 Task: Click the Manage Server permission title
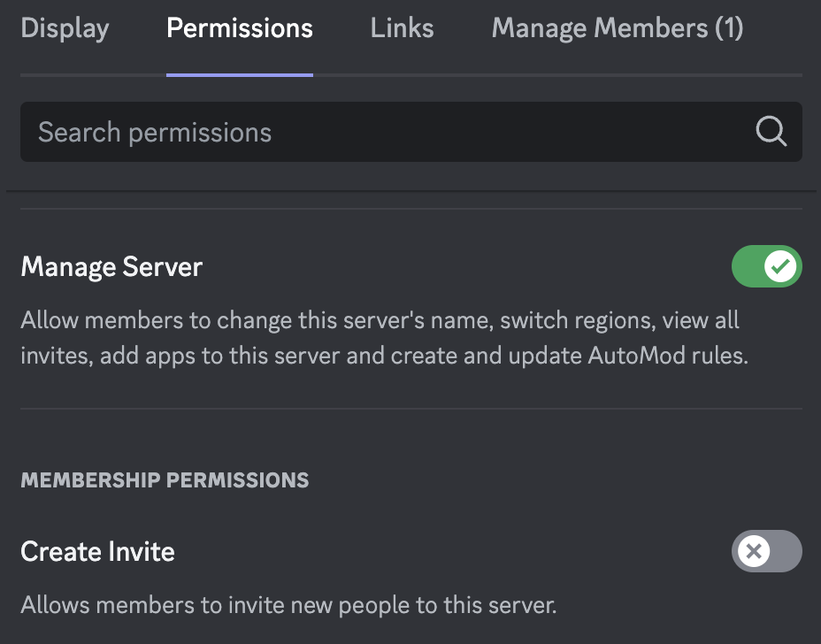[x=111, y=267]
